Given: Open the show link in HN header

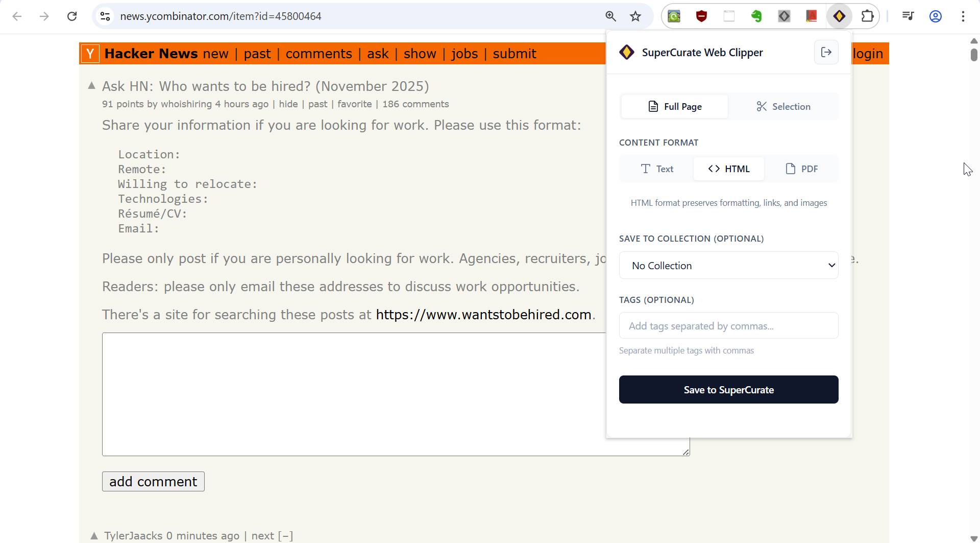Looking at the screenshot, I should click(x=420, y=54).
